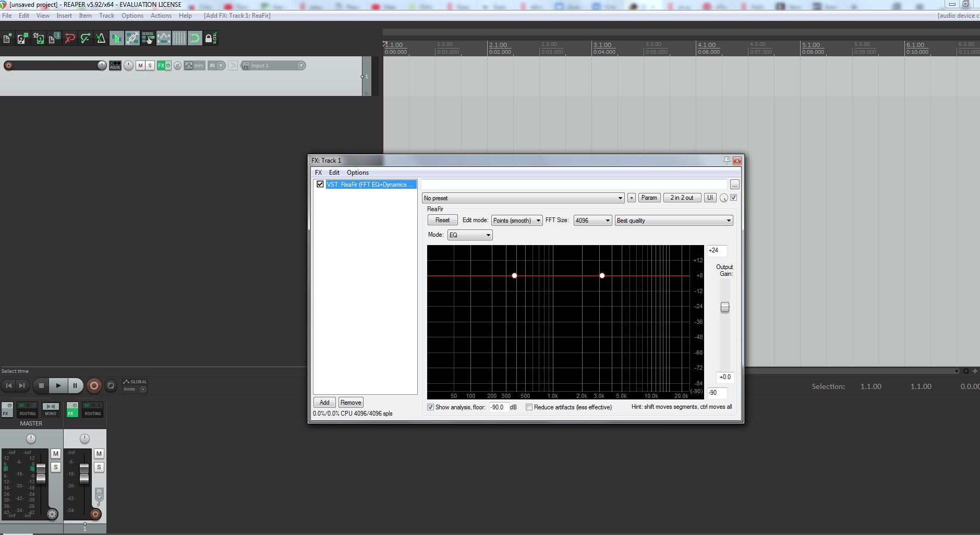Click the red Undo toolbar icon
980x535 pixels.
coord(69,38)
